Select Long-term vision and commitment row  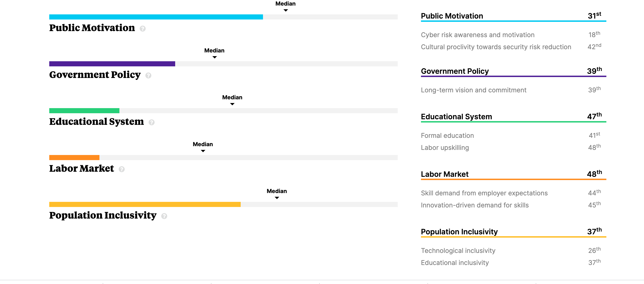tap(473, 90)
